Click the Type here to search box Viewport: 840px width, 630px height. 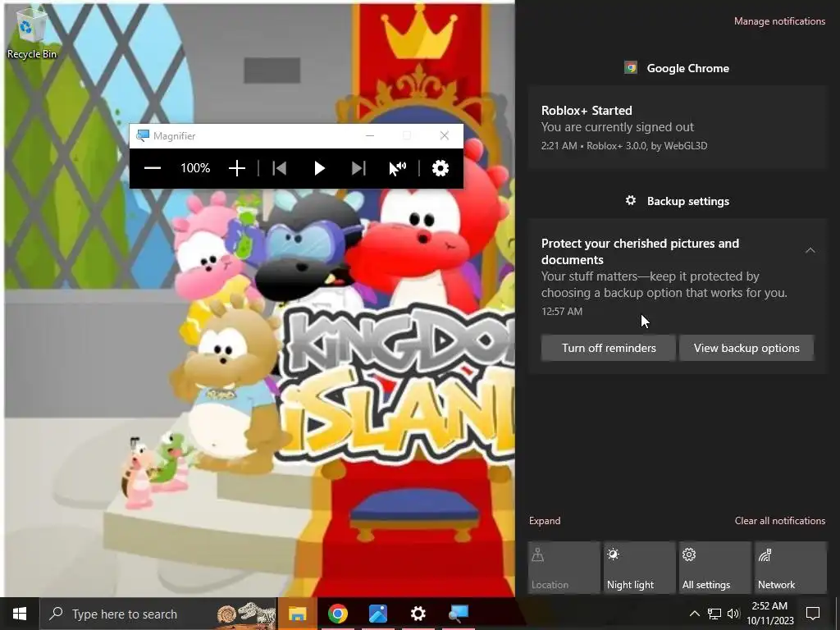(158, 614)
